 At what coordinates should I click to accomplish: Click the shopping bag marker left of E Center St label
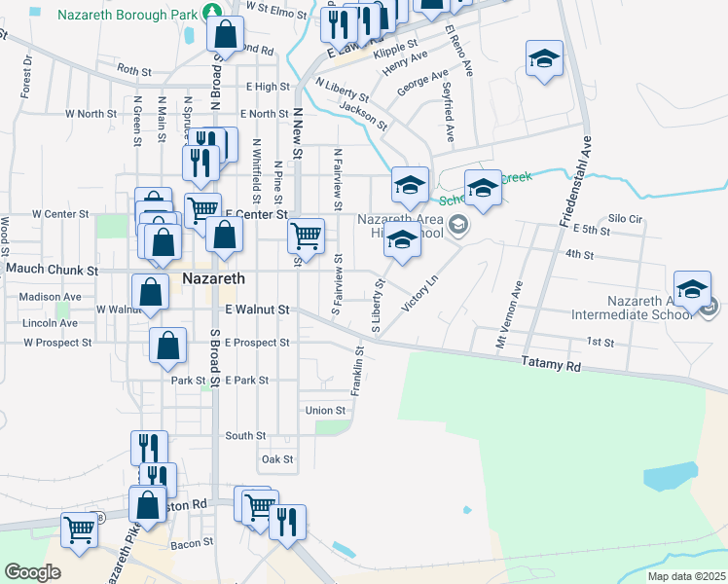tap(225, 237)
